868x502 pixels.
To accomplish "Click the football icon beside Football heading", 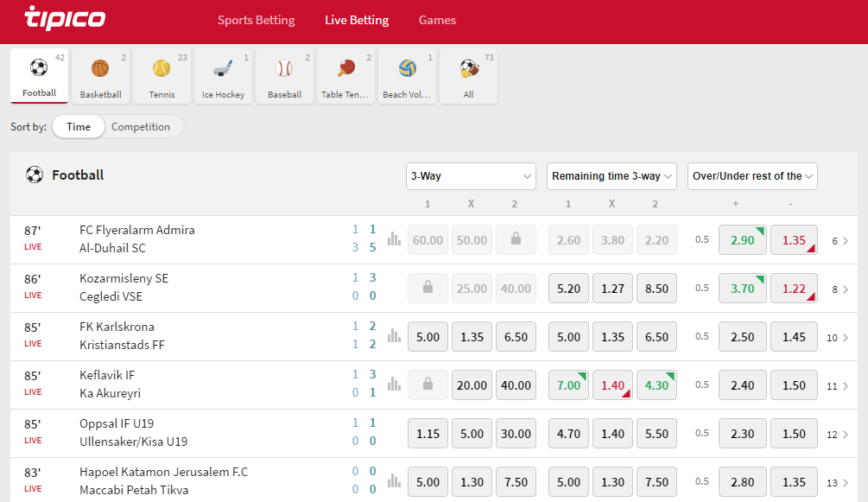I will point(35,175).
